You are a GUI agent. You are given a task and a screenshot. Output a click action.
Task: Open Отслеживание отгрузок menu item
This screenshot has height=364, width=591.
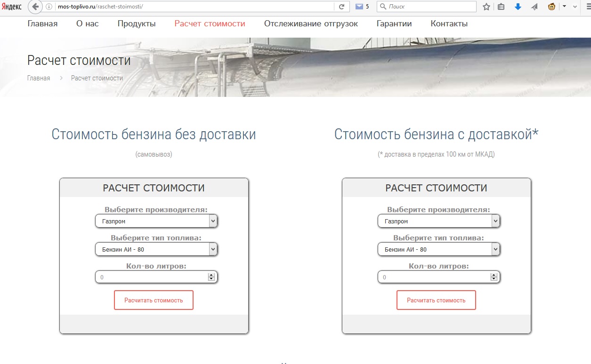[x=311, y=24]
